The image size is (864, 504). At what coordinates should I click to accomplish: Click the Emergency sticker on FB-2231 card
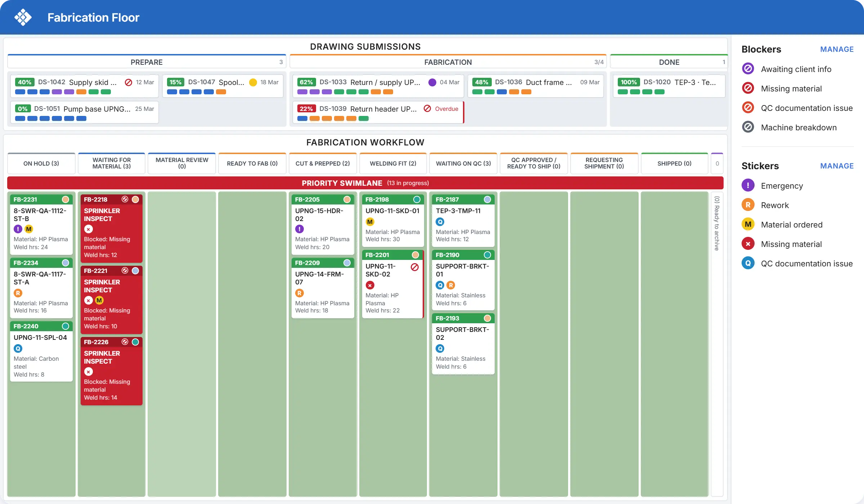(x=18, y=229)
